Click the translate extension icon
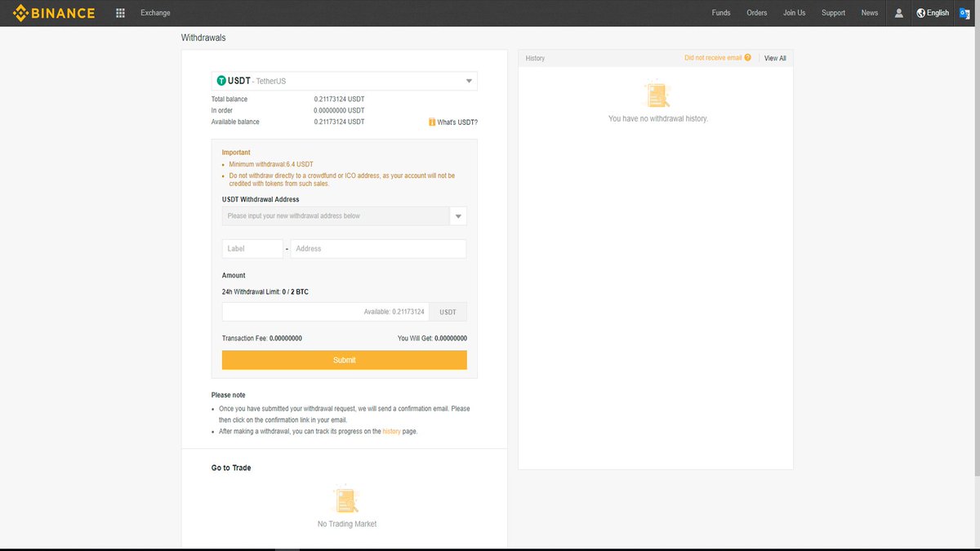Viewport: 980px width, 551px height. [964, 13]
